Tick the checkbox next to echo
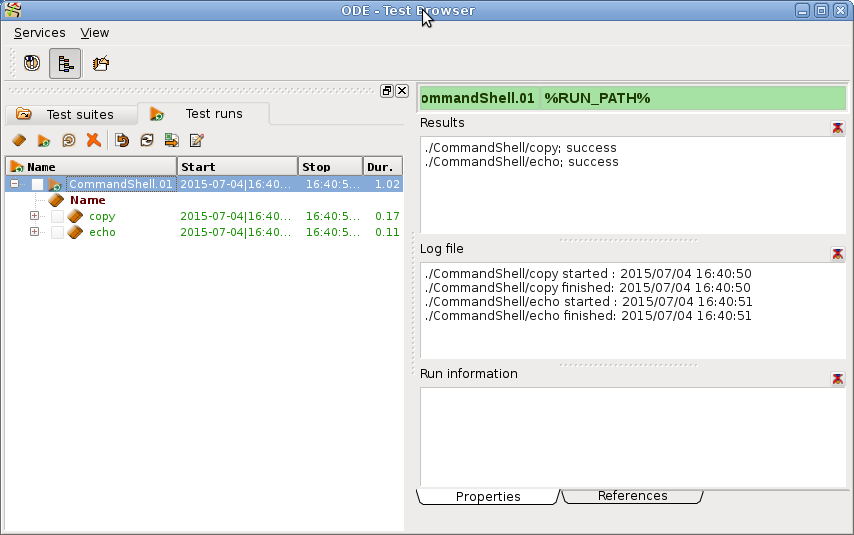This screenshot has height=535, width=854. (x=57, y=233)
